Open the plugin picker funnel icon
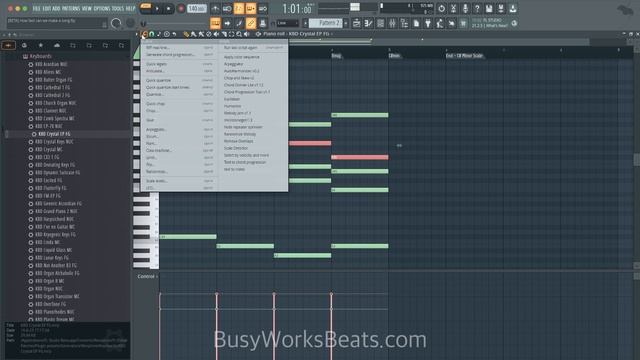The height and width of the screenshot is (360, 640). point(428,23)
